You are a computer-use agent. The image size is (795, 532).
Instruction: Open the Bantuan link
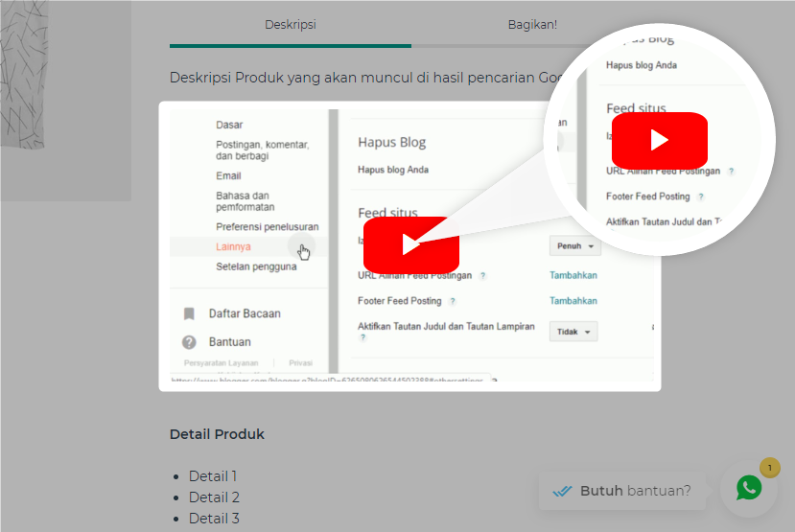coord(230,342)
